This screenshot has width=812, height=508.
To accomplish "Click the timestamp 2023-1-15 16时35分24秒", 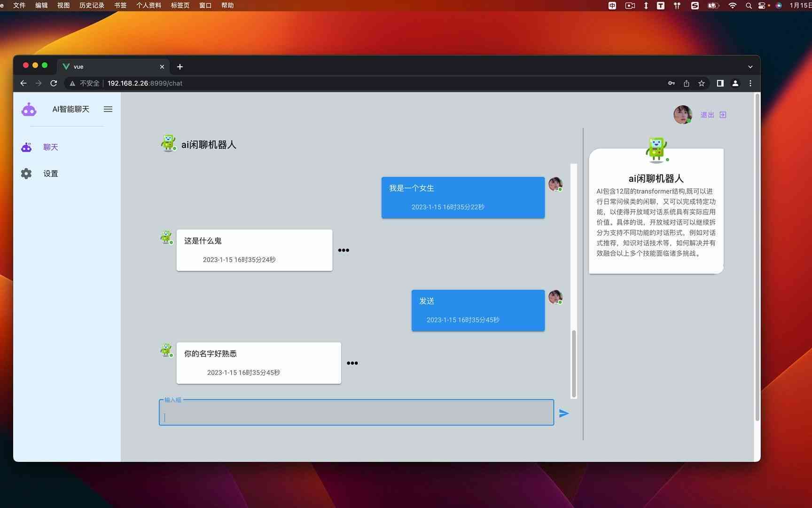I will pyautogui.click(x=239, y=260).
